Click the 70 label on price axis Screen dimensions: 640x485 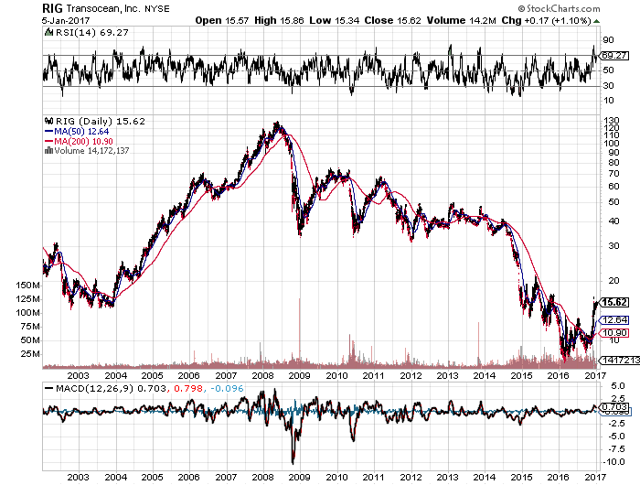614,174
